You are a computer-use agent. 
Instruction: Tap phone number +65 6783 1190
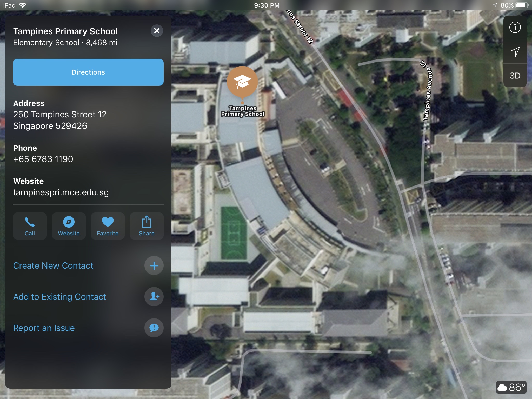click(x=43, y=159)
